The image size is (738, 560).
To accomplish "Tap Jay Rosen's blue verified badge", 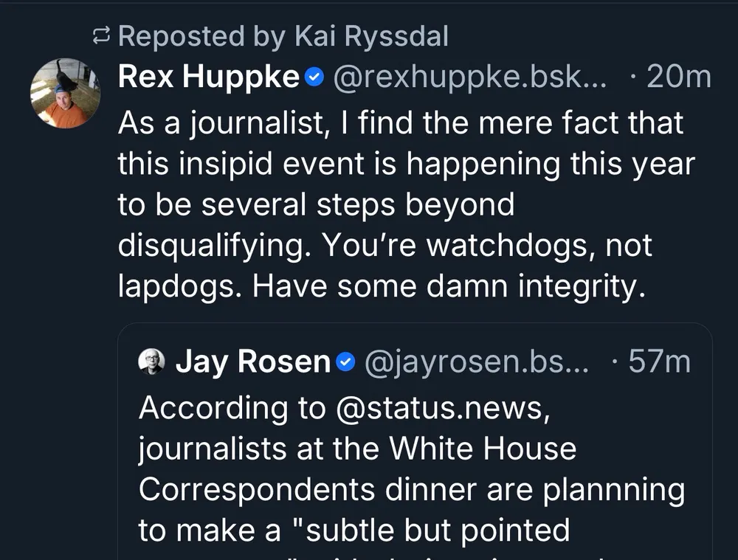I will [345, 362].
